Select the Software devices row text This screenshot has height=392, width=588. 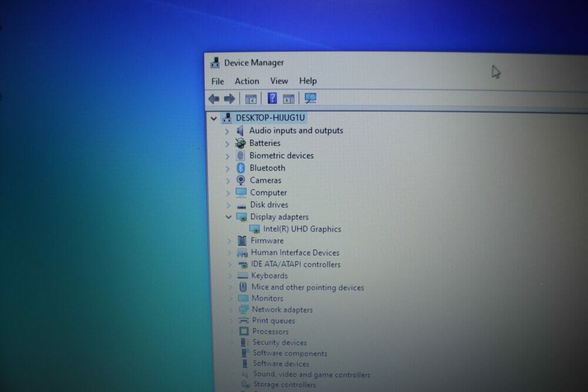coord(281,364)
